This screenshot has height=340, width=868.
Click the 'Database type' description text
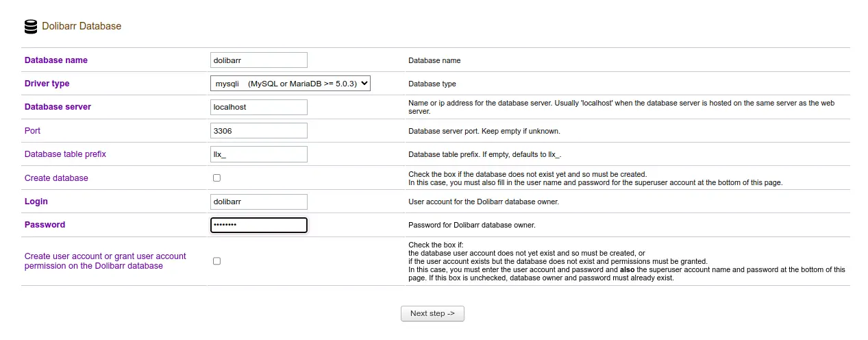(432, 84)
